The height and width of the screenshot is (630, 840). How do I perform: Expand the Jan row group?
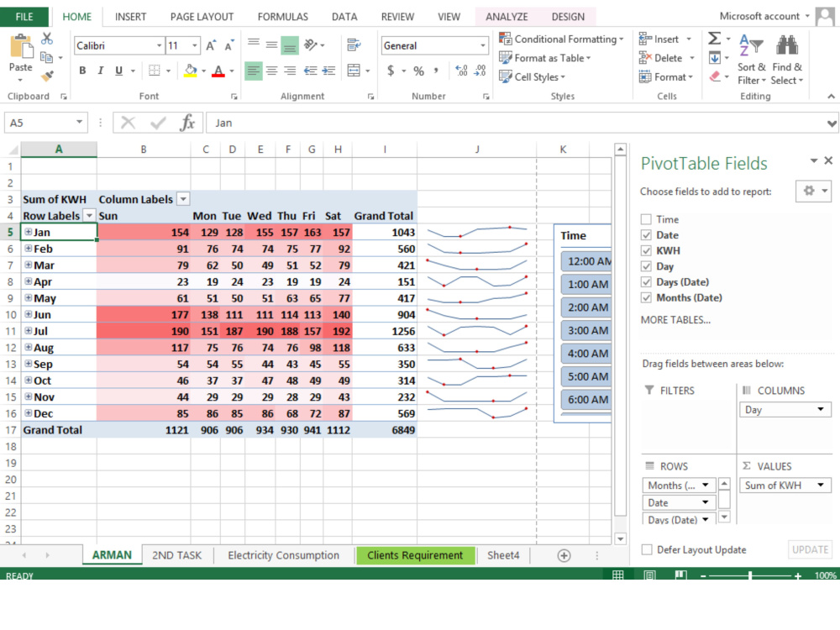coord(28,232)
